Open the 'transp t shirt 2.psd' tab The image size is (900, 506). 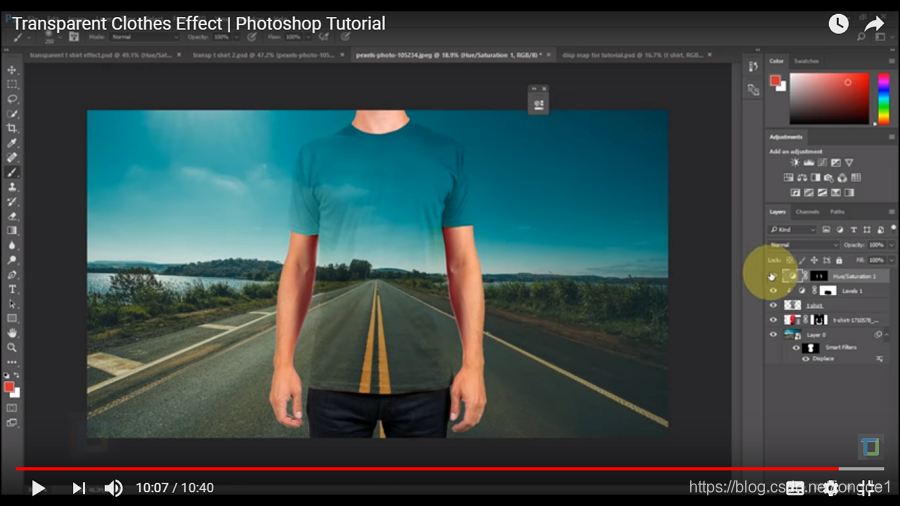[263, 55]
